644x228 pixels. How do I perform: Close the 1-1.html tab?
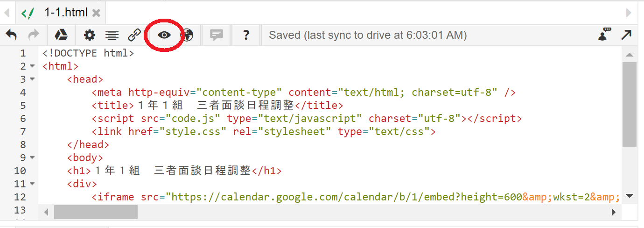(96, 13)
